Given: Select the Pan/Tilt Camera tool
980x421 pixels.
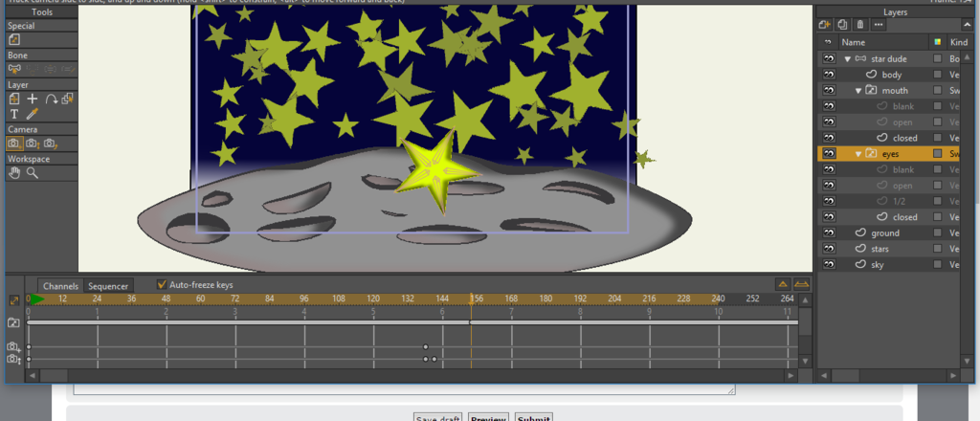Looking at the screenshot, I should 52,144.
